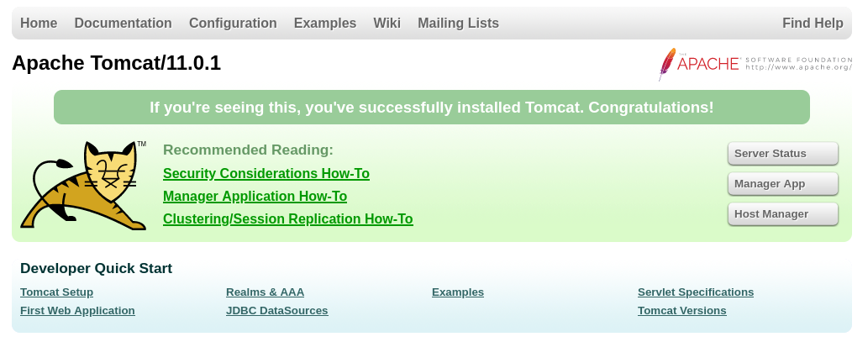Open the Documentation menu item
The image size is (868, 342).
click(123, 24)
